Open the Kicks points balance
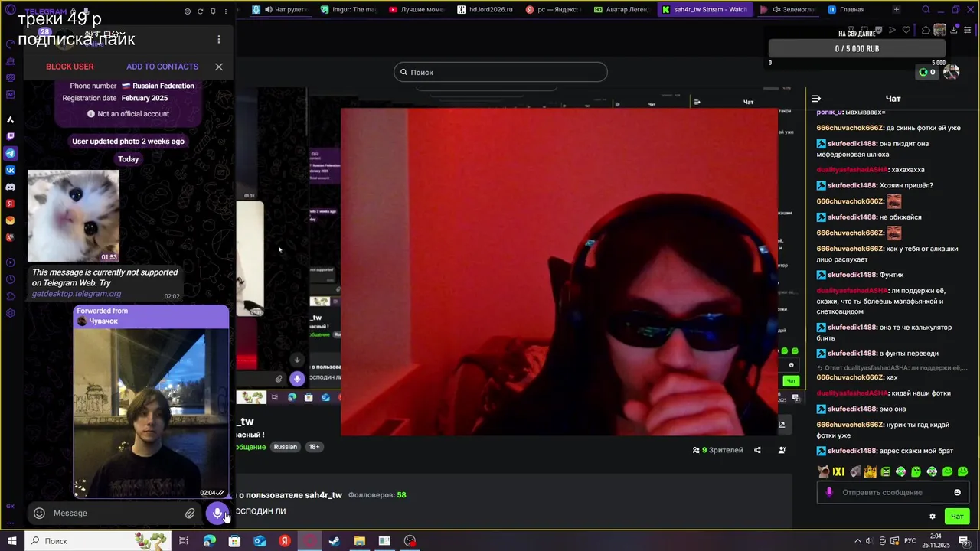The height and width of the screenshot is (551, 980). (x=927, y=72)
